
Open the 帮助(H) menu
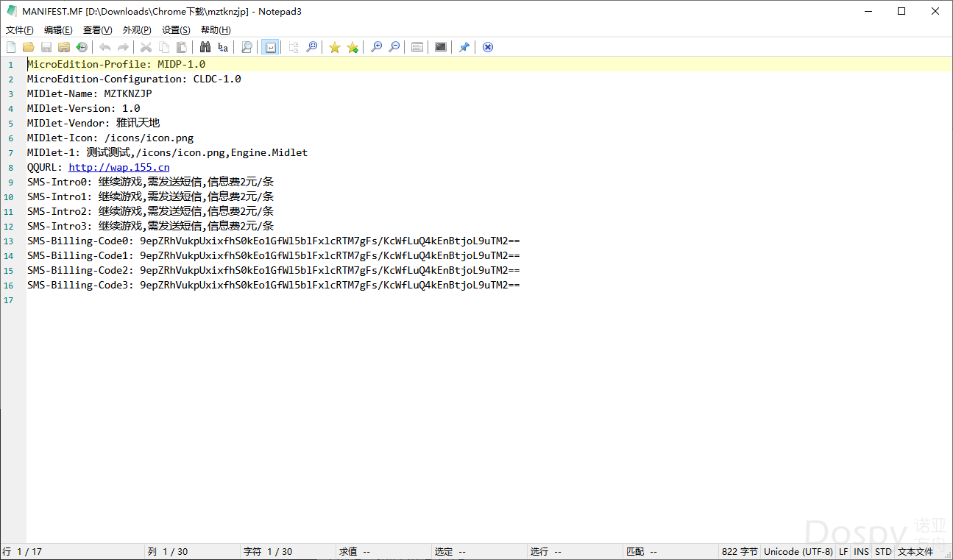216,30
